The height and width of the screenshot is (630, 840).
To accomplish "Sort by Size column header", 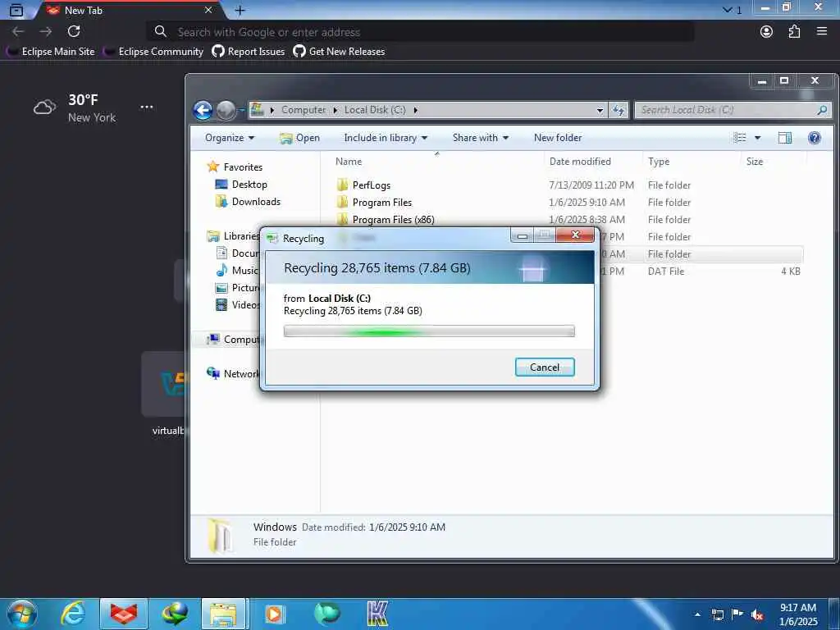I will 755,162.
